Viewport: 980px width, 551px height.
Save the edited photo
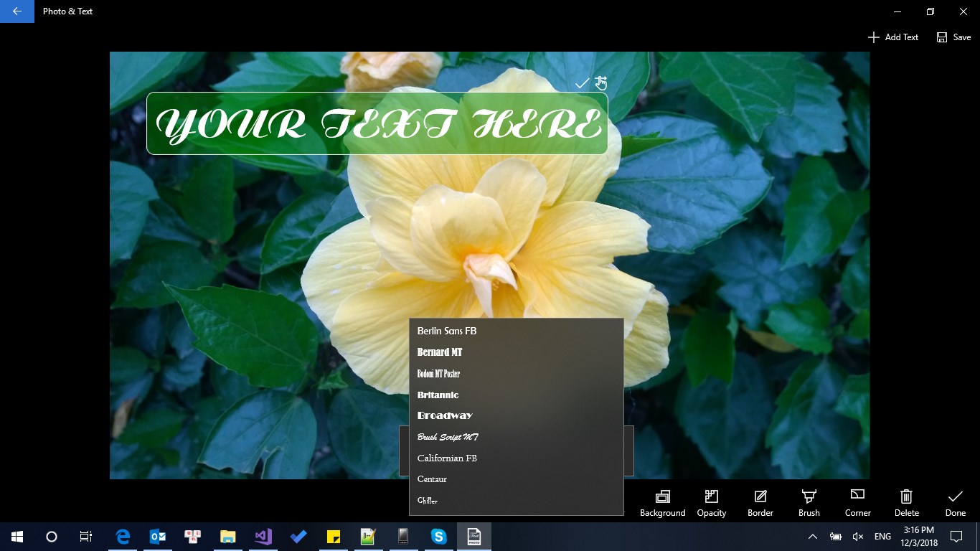953,37
